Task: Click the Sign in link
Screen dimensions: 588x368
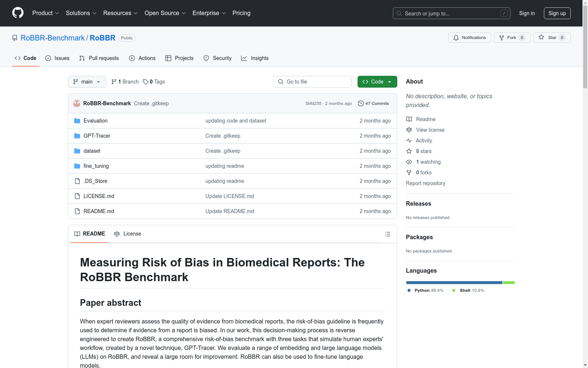Action: tap(527, 13)
